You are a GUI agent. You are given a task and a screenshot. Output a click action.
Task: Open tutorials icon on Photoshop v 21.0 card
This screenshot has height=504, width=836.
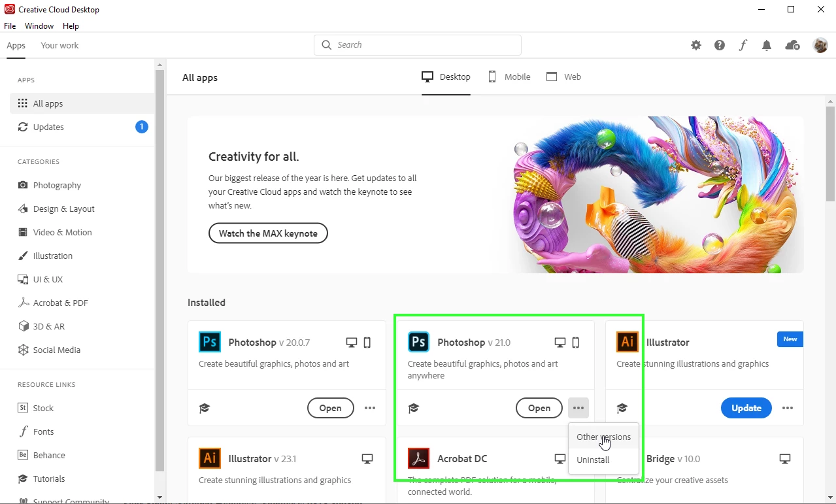413,408
